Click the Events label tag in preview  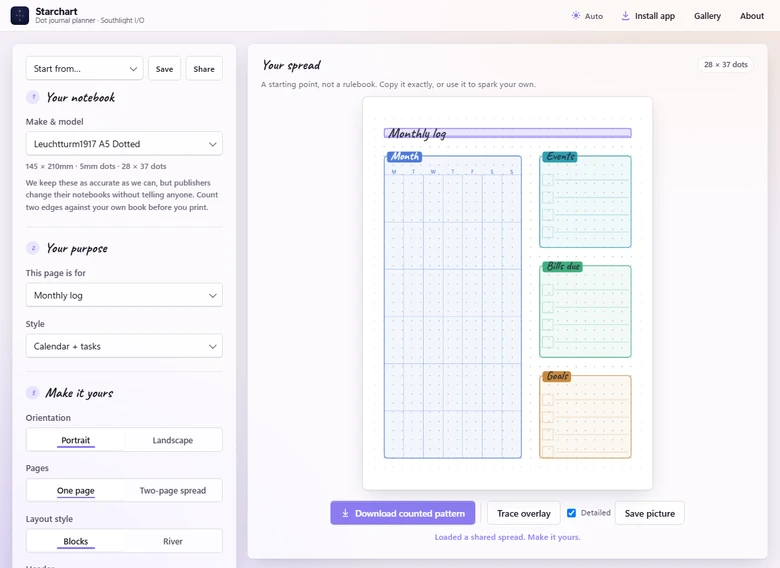[560, 157]
